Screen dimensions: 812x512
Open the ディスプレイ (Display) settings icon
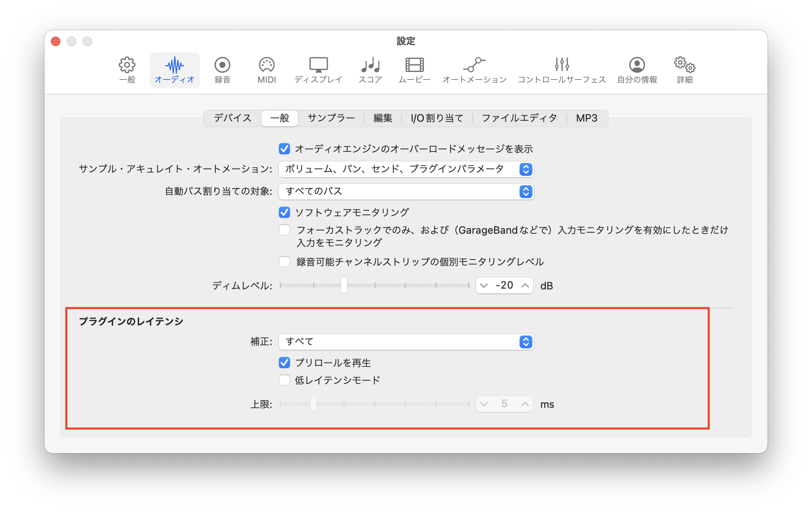318,65
